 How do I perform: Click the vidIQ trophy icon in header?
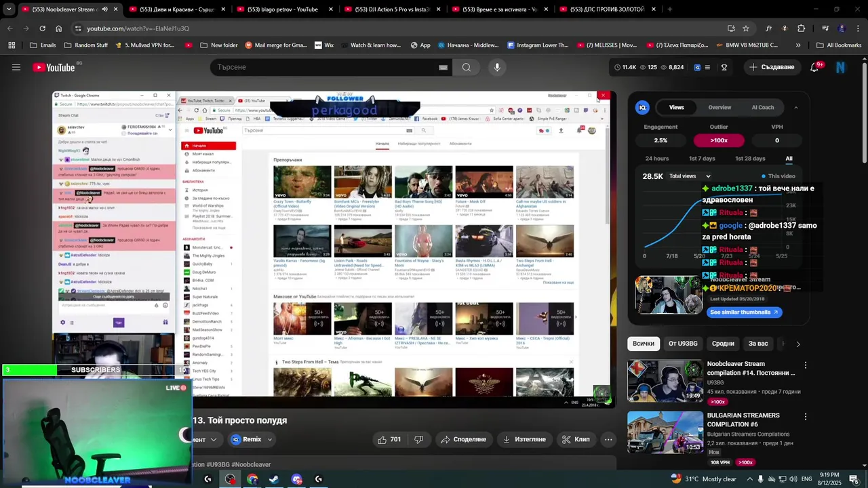tap(724, 67)
